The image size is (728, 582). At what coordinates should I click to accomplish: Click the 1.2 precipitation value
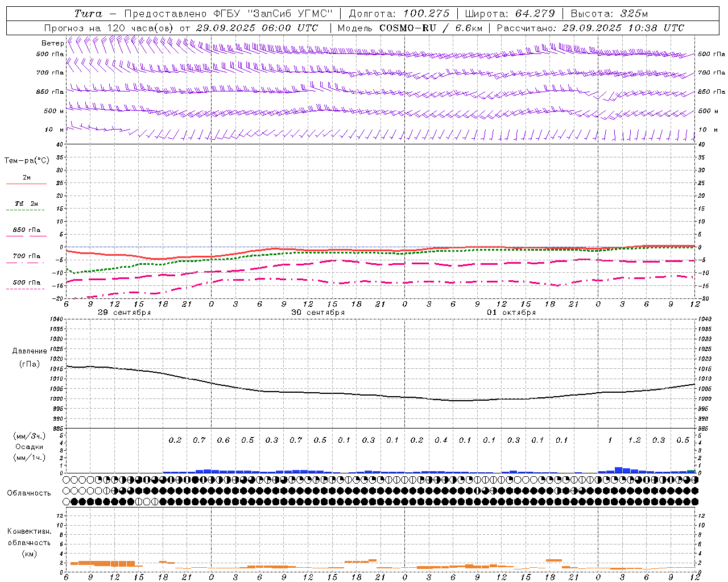coord(634,440)
